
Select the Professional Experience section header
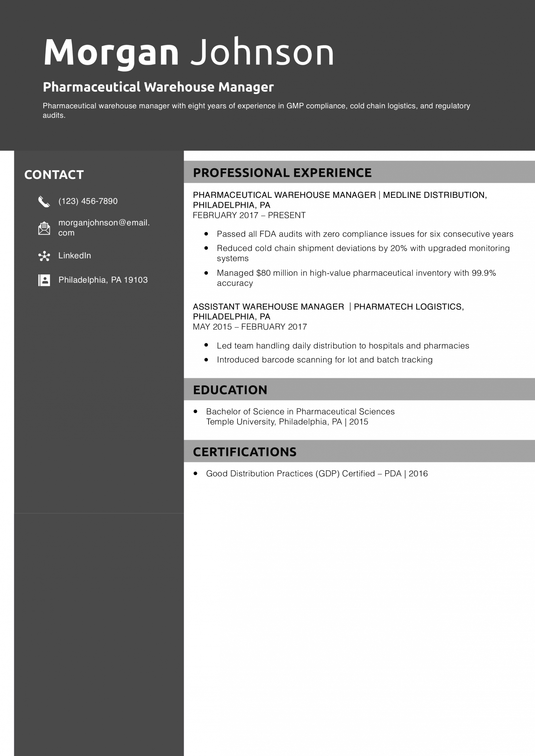pos(282,173)
